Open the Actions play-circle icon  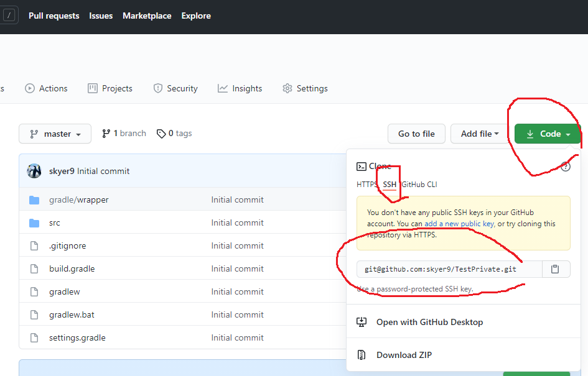30,88
